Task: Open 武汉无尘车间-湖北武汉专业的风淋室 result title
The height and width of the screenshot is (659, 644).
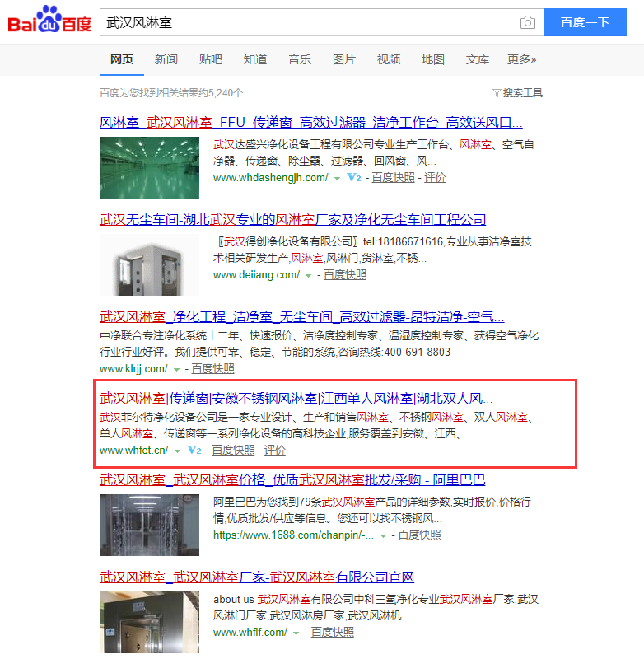Action: [293, 219]
